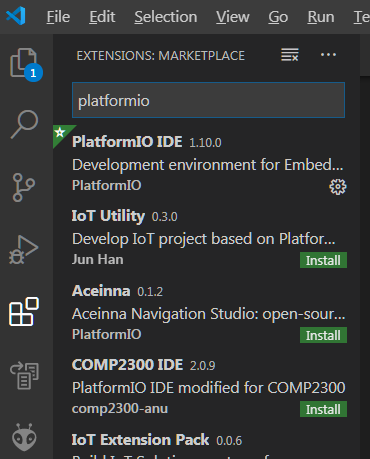Open the Run and Debug view

click(x=23, y=250)
